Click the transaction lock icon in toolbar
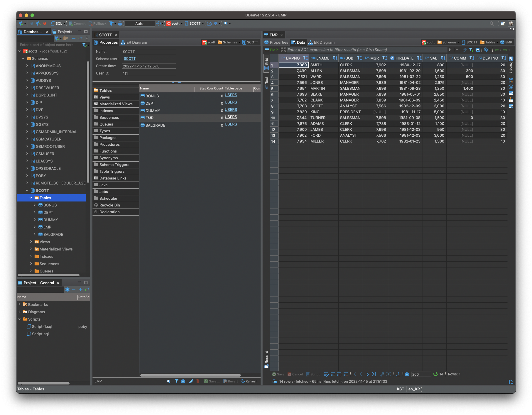 coord(120,23)
